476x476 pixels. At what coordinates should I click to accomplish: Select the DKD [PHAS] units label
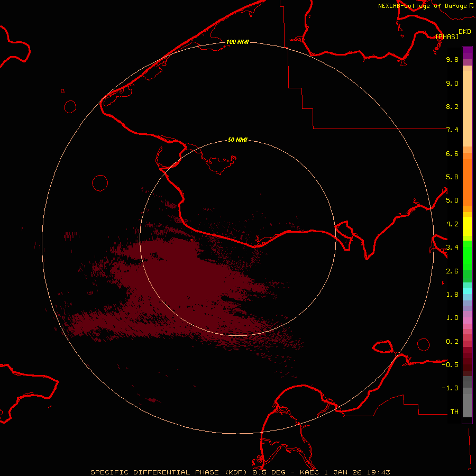[453, 34]
